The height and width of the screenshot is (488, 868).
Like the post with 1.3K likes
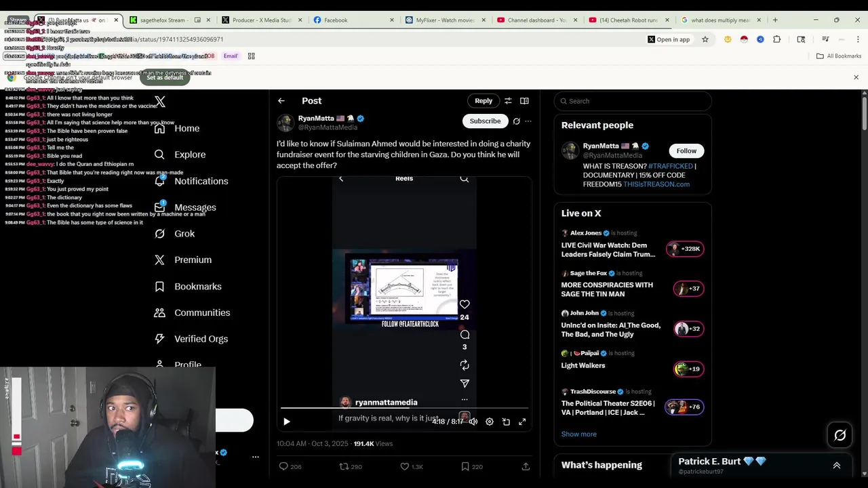(x=411, y=466)
